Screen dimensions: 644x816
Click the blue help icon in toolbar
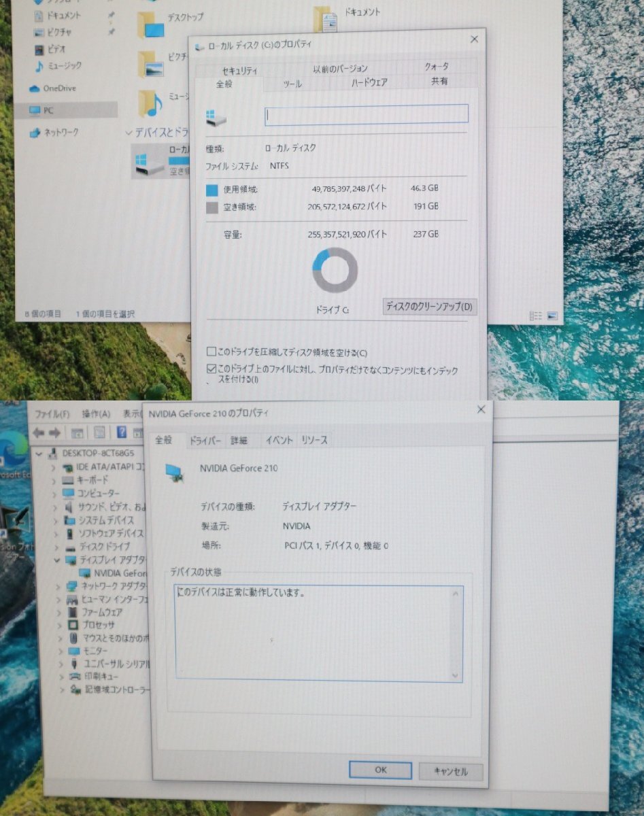122,432
